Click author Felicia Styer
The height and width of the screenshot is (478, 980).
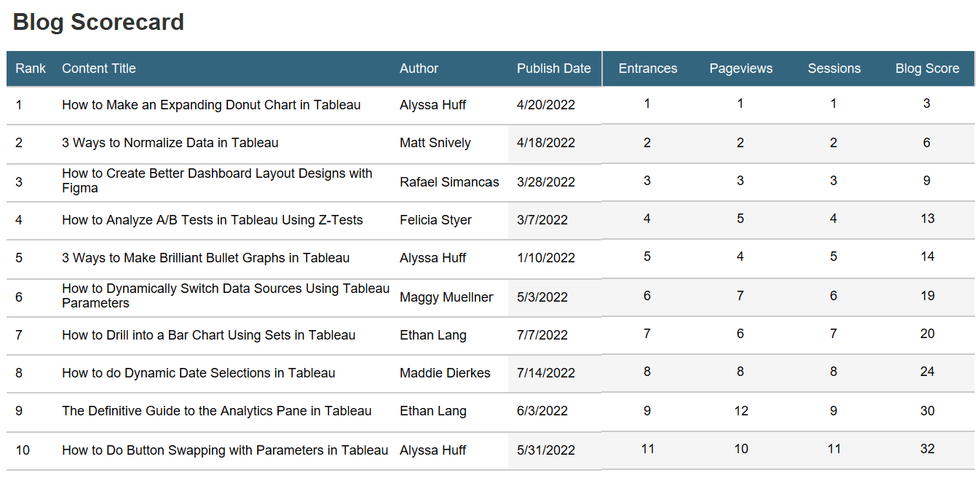[435, 220]
